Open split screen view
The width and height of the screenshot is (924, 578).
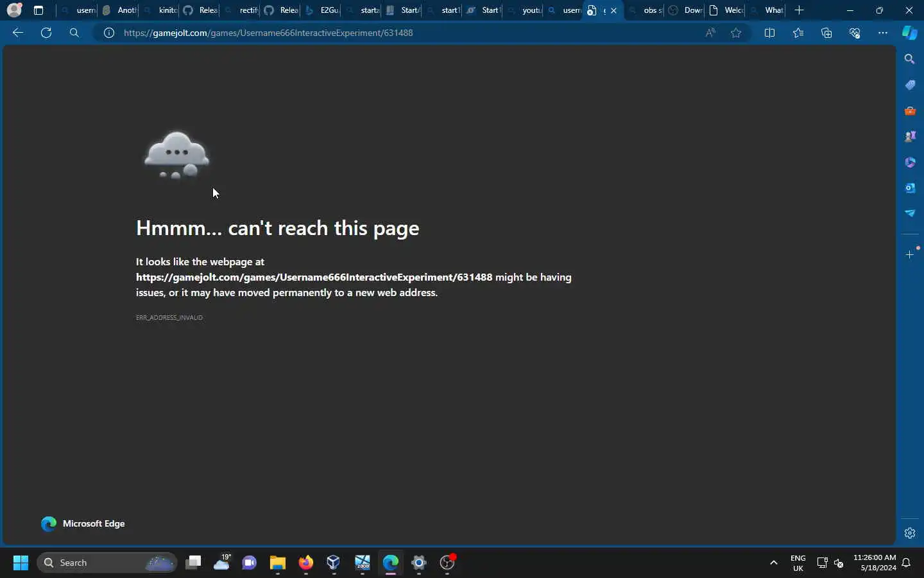pyautogui.click(x=770, y=33)
